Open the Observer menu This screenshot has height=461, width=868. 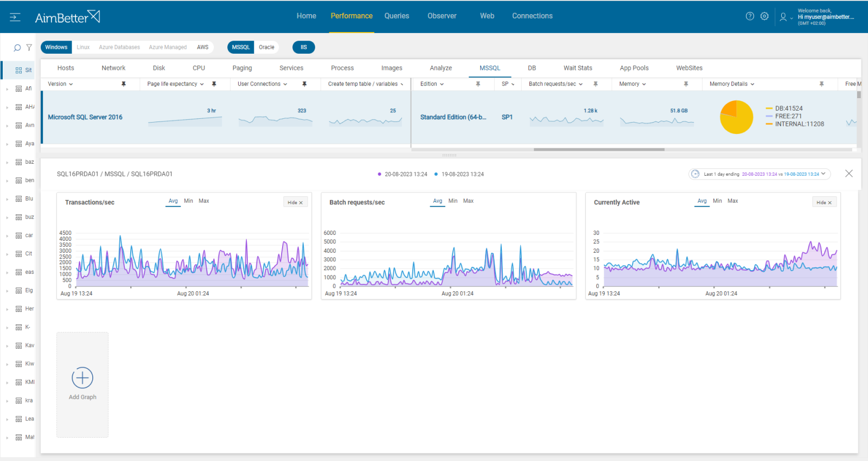pyautogui.click(x=442, y=16)
